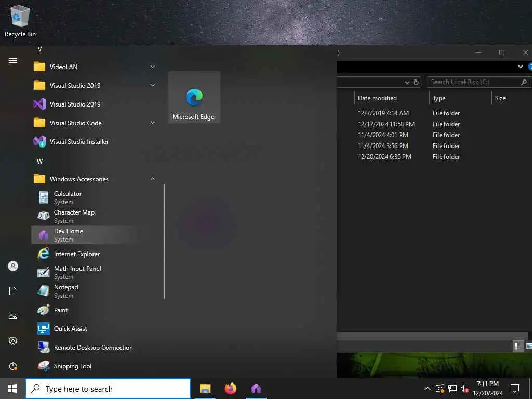Click the muted volume icon in tray
This screenshot has width=532, height=399.
coord(464,389)
